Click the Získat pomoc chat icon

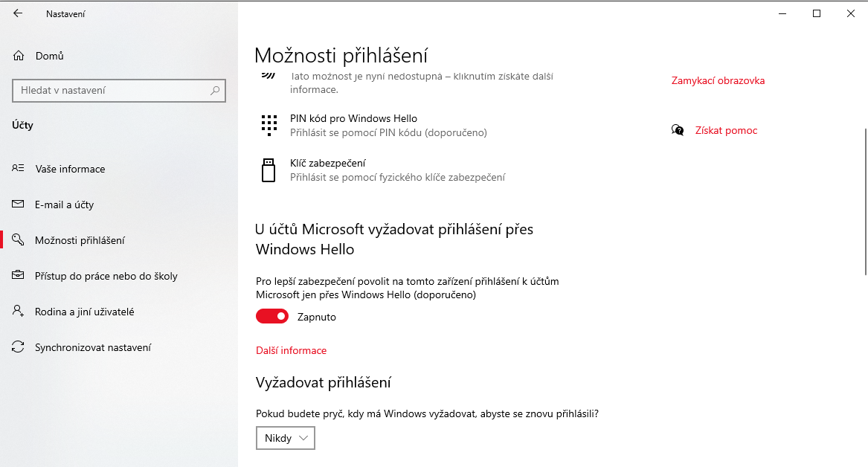678,130
